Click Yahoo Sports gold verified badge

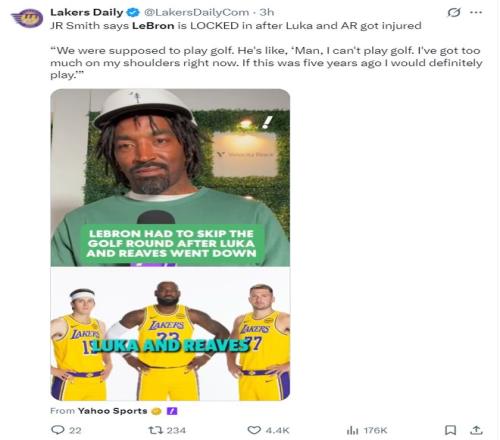click(156, 411)
